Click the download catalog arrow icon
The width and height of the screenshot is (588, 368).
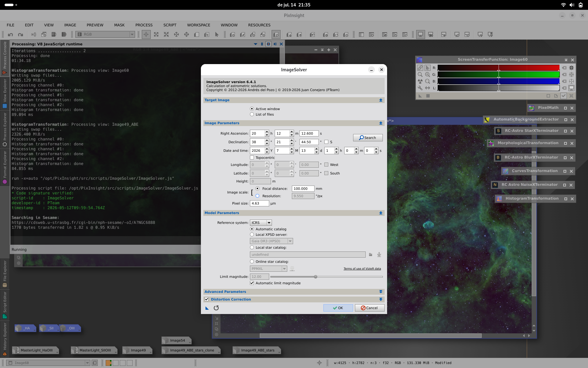coord(379,255)
